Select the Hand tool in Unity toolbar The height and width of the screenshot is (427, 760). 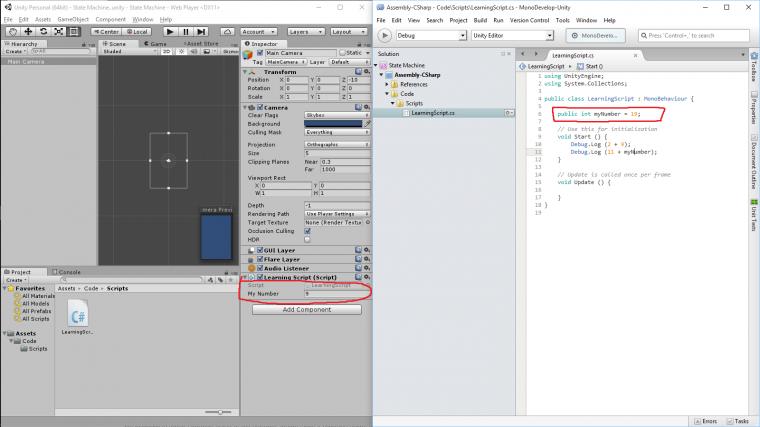(x=13, y=32)
